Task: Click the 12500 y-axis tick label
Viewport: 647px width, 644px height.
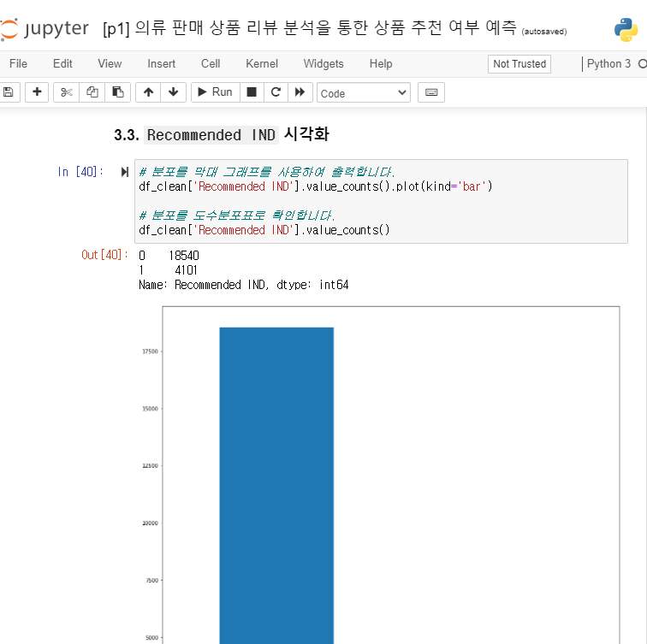Action: (151, 466)
